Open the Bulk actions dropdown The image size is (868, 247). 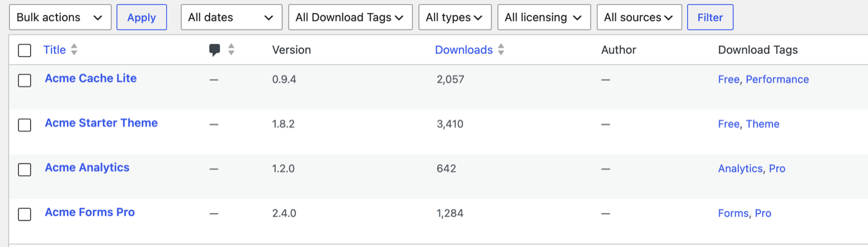pos(60,17)
